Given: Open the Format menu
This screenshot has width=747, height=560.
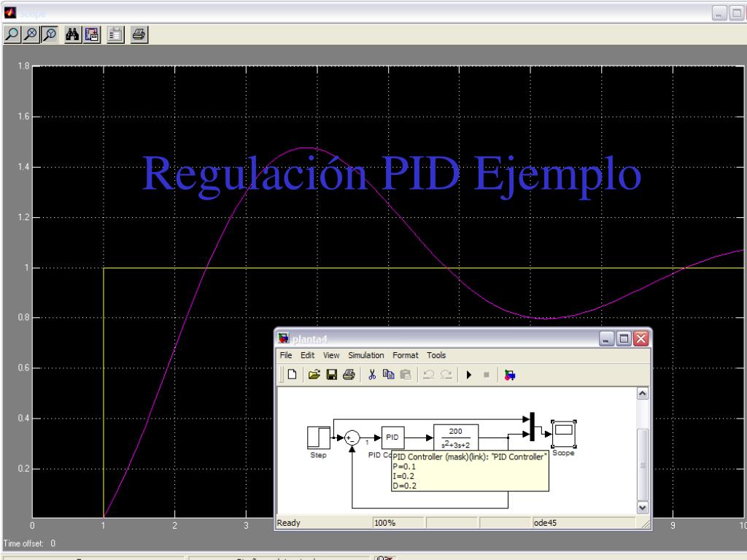Looking at the screenshot, I should coord(406,355).
